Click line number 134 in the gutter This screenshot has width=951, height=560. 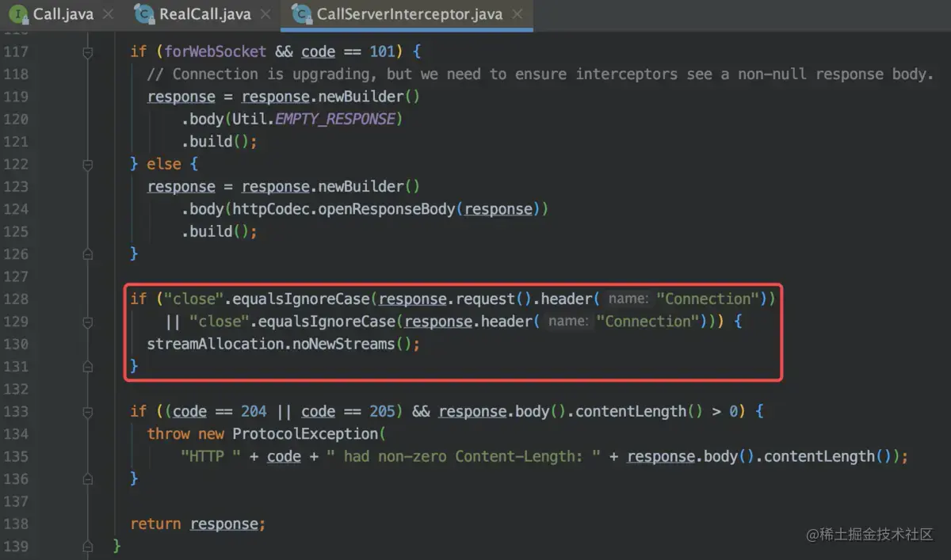[16, 433]
